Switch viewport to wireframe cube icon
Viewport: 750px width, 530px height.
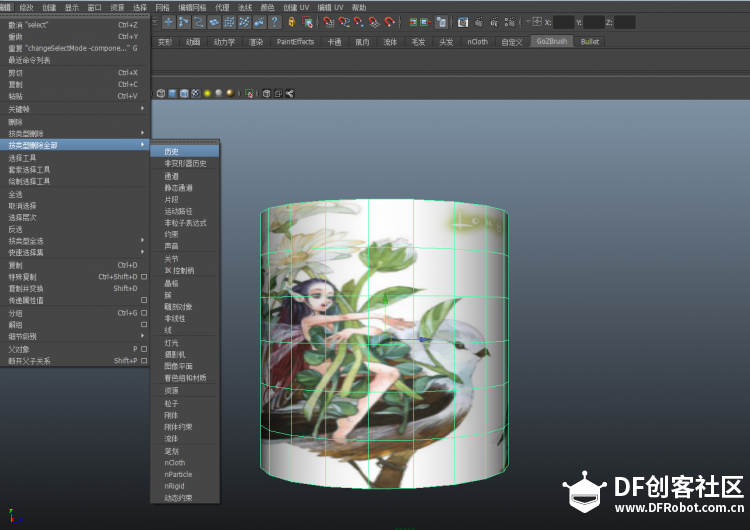(161, 93)
